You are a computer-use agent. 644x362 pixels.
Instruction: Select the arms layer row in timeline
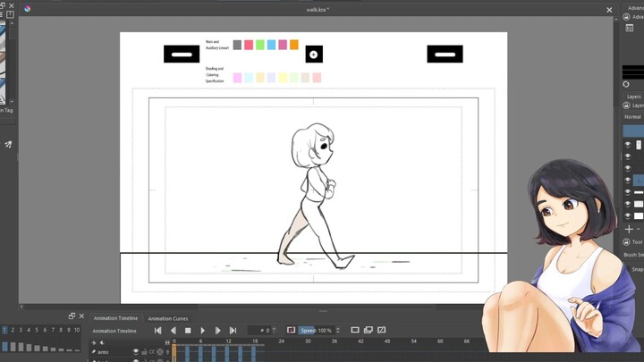(130, 352)
